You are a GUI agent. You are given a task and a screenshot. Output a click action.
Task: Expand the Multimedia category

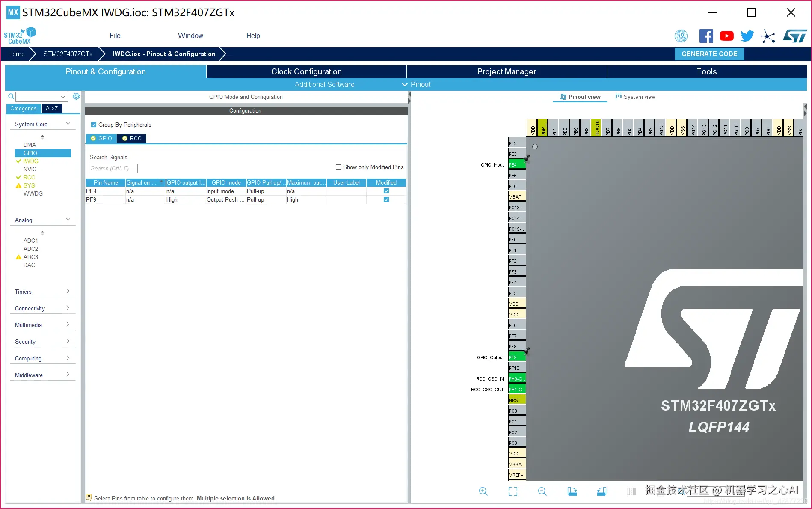pos(68,324)
